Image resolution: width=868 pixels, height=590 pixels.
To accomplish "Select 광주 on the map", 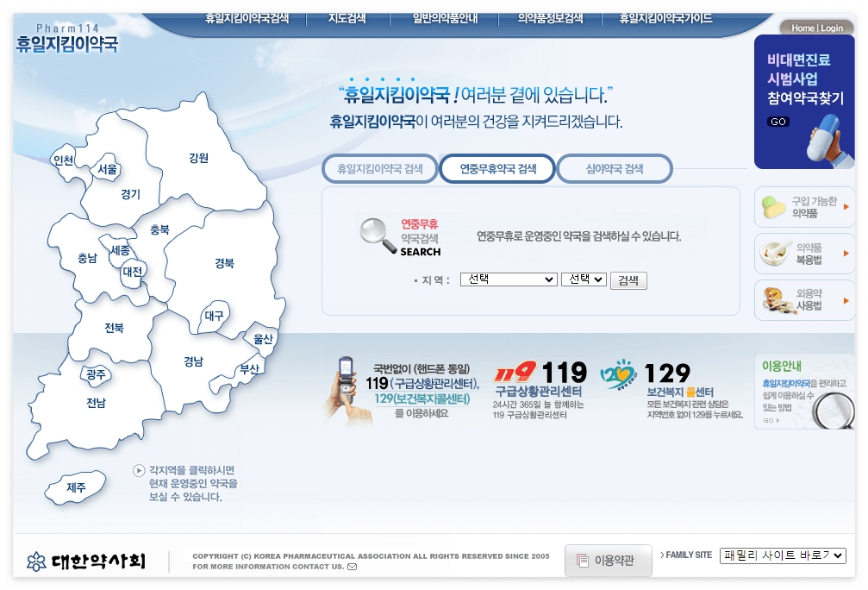I will [97, 374].
